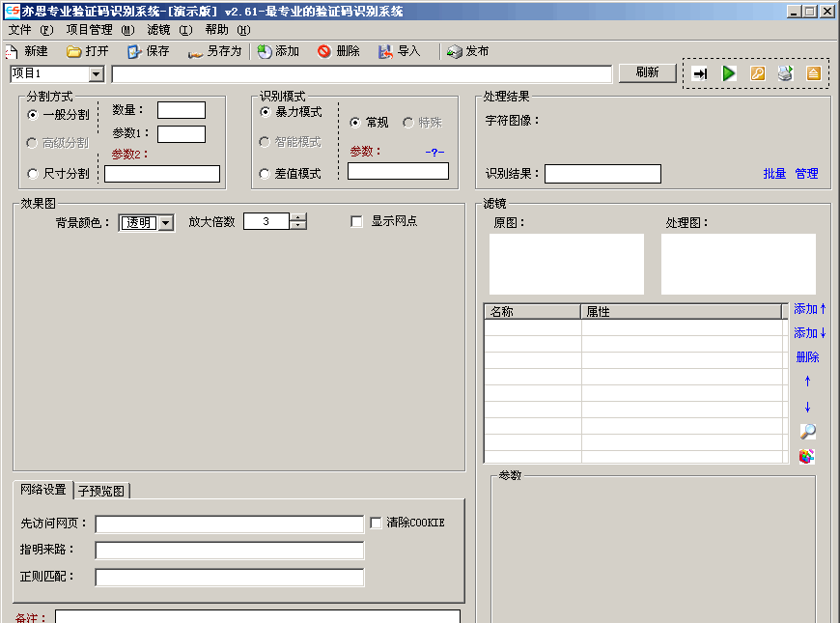Click the step arrow-to-bar icon

[701, 73]
